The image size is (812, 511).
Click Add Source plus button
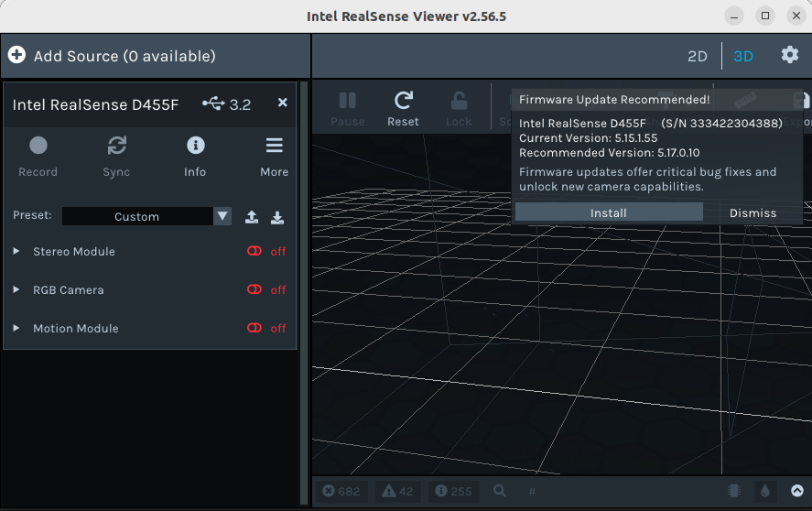[x=16, y=56]
